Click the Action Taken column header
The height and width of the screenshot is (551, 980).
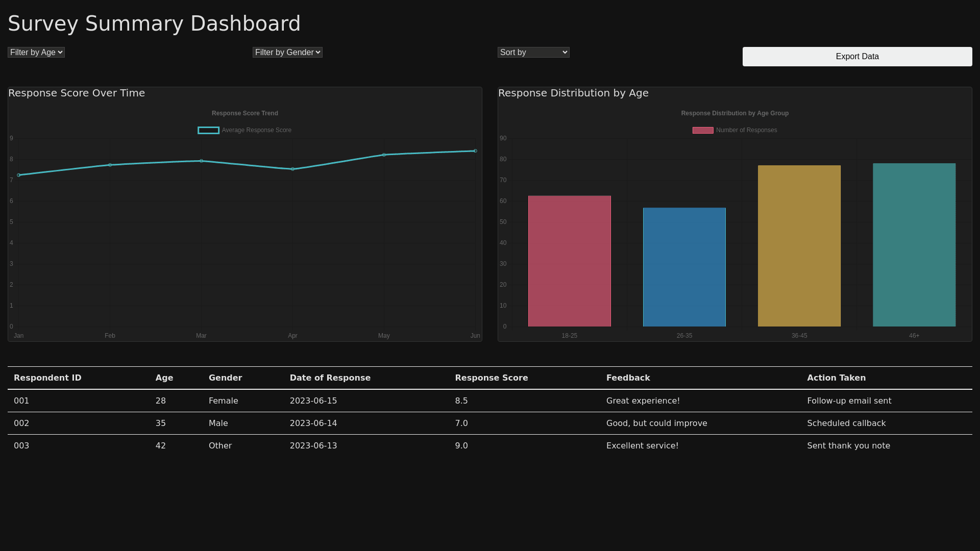click(x=836, y=378)
